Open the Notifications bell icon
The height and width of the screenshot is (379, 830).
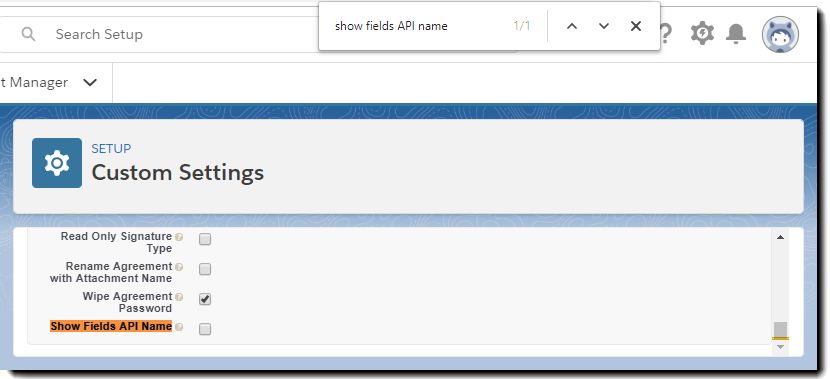(736, 33)
